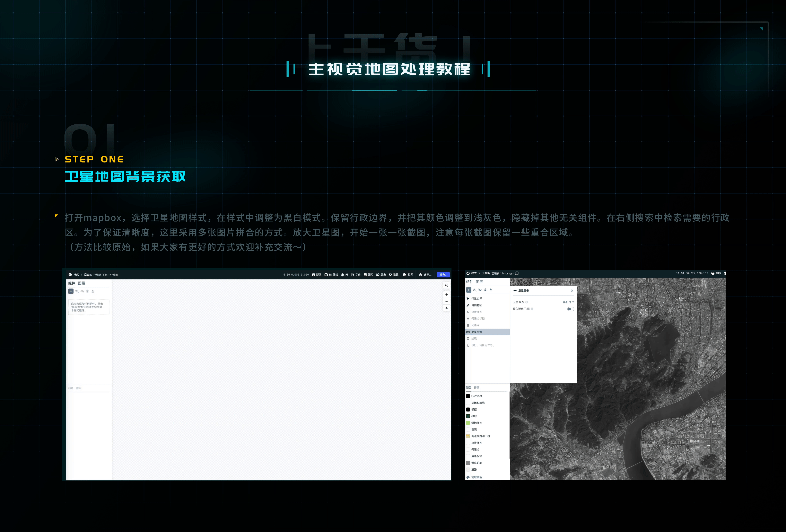Toggle the 淡入淡出 飞涨 switch
Image resolution: width=786 pixels, height=532 pixels.
[570, 309]
